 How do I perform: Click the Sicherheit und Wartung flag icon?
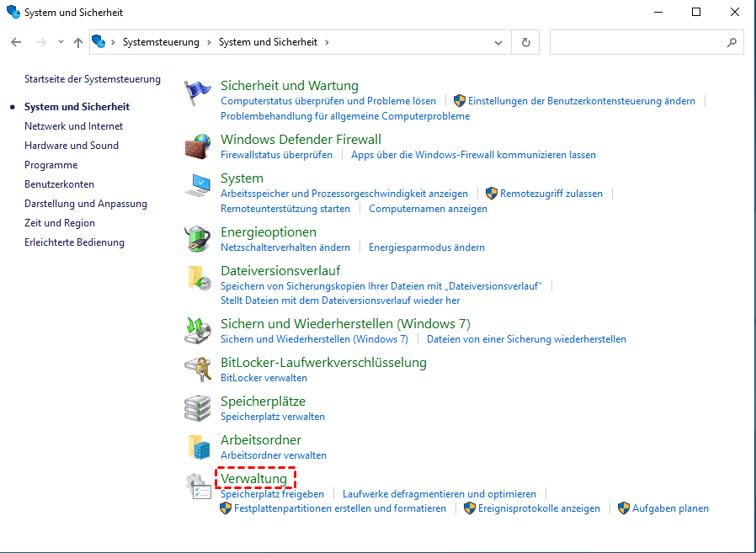198,93
